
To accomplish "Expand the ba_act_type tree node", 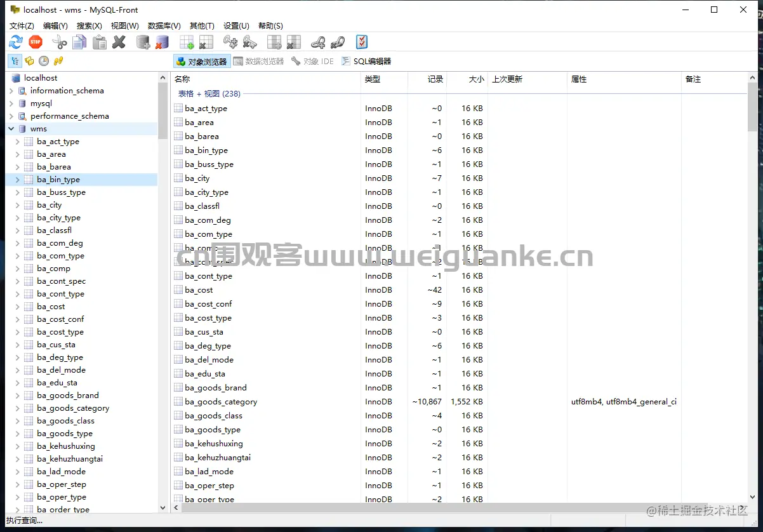I will (x=18, y=142).
